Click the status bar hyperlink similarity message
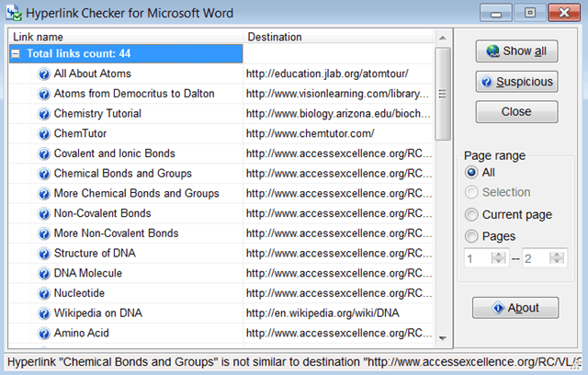The height and width of the screenshot is (375, 588). point(294,362)
